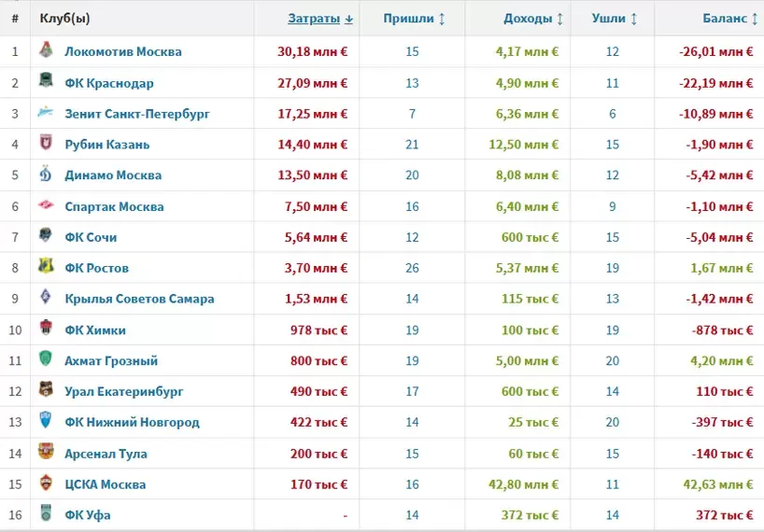Click the 1,67 млн € balance value
The image size is (764, 532).
pos(722,268)
